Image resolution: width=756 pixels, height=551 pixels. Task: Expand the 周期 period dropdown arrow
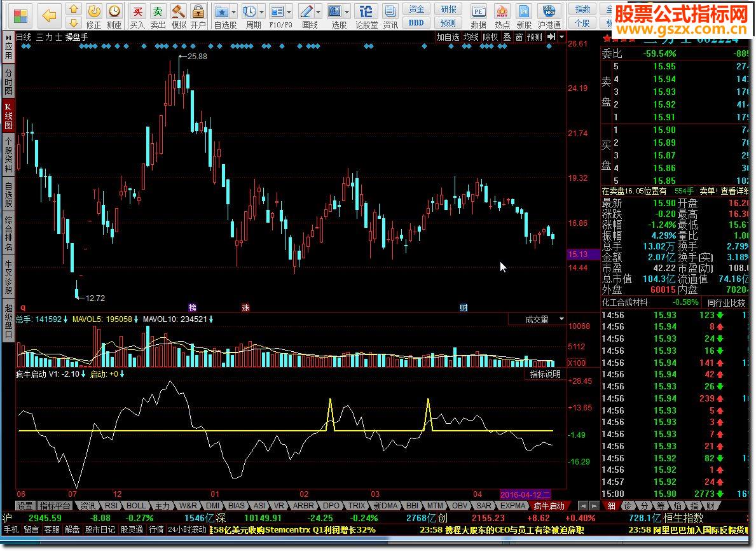coord(262,12)
